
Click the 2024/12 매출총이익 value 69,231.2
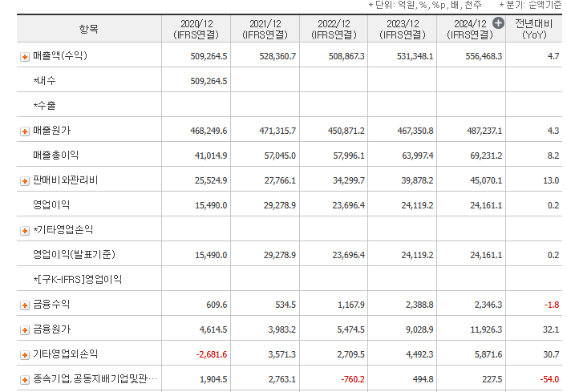pos(486,156)
